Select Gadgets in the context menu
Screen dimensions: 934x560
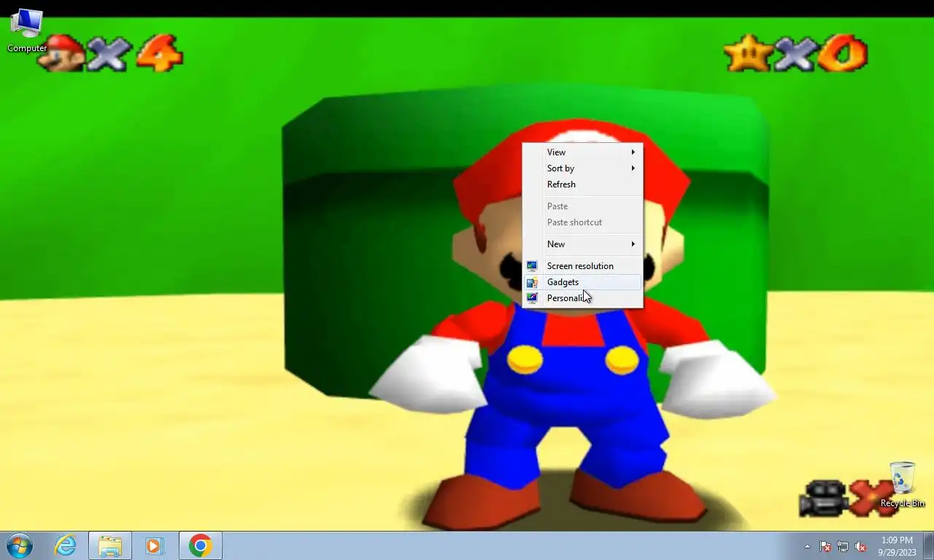pyautogui.click(x=583, y=282)
